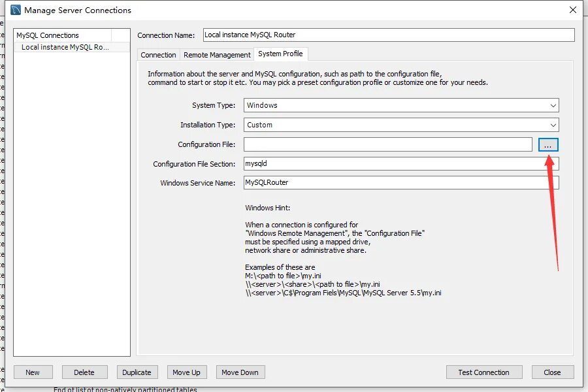Delete the selected connection
The image size is (588, 392).
[84, 372]
